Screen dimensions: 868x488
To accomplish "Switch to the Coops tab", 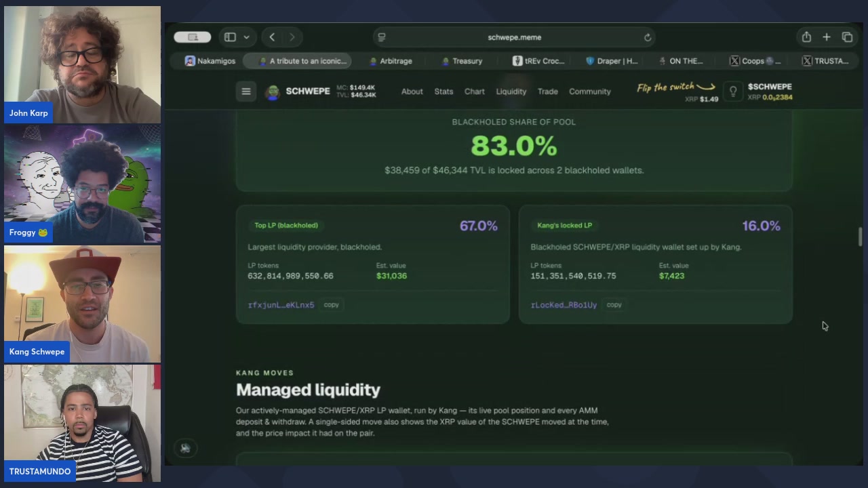I will [x=755, y=61].
